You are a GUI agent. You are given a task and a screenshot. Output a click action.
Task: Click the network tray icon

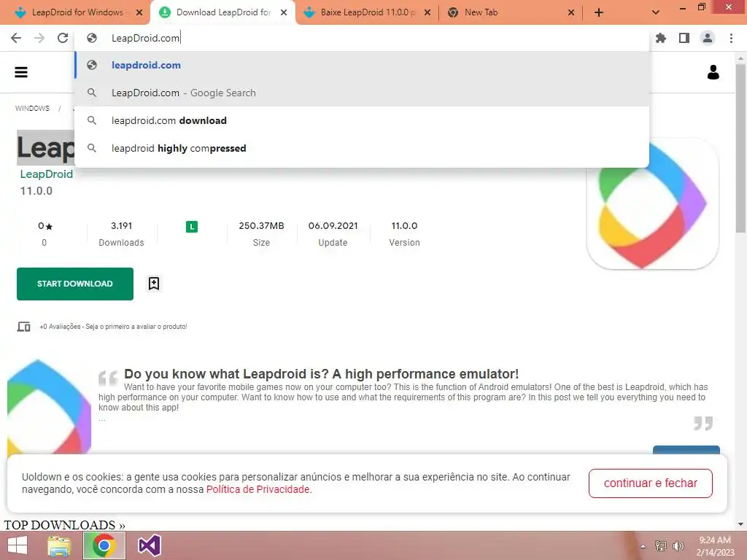click(661, 546)
